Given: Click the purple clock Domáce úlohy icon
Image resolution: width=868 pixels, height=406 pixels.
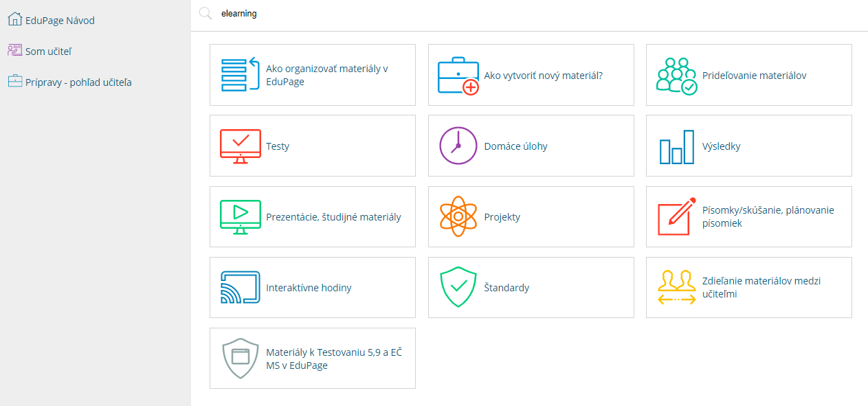Looking at the screenshot, I should [x=458, y=146].
